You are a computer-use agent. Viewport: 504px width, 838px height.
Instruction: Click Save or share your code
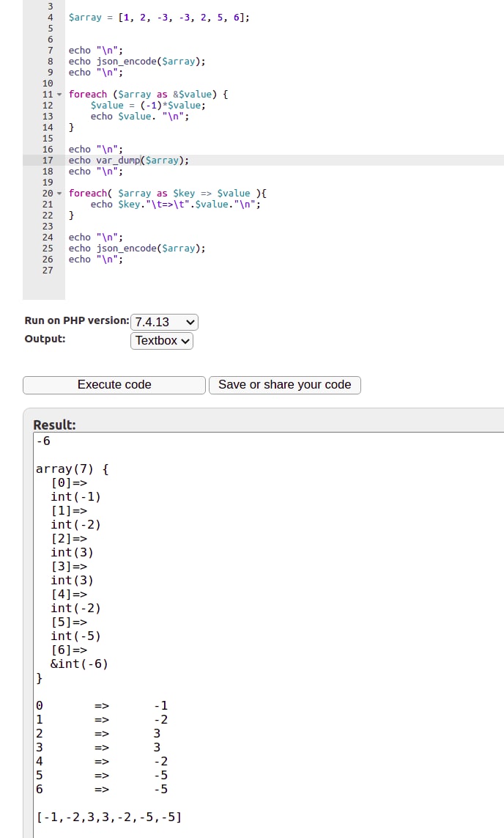284,385
